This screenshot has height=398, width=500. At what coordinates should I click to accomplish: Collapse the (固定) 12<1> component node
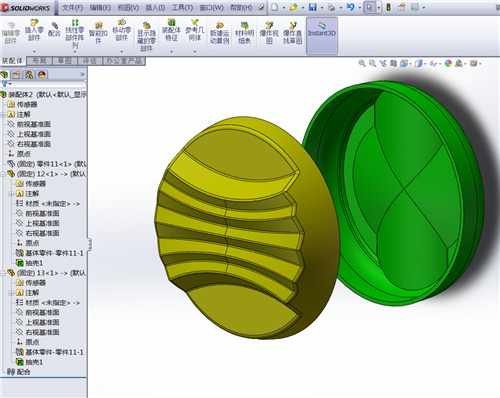(x=3, y=174)
